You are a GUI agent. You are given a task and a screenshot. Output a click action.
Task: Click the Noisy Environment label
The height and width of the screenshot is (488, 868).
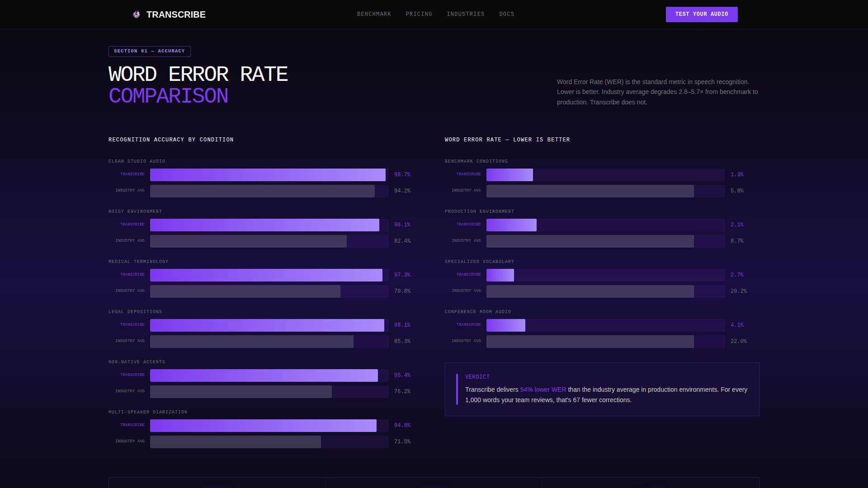[x=135, y=211]
